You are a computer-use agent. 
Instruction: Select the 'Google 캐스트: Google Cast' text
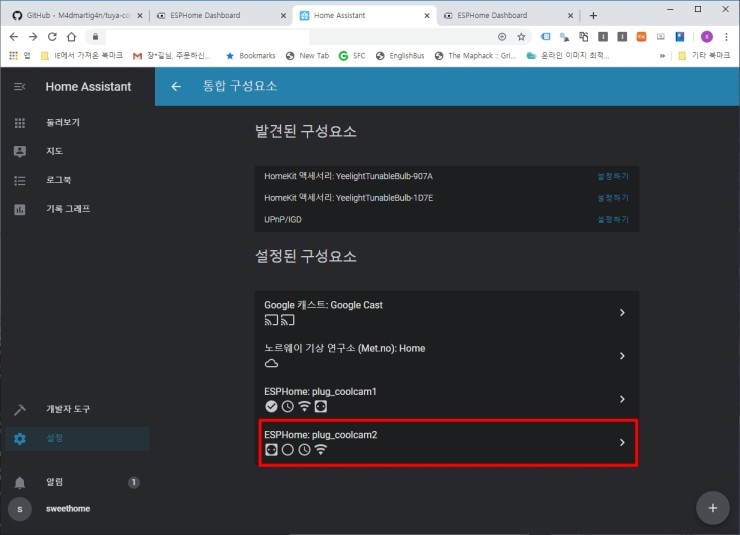[323, 305]
